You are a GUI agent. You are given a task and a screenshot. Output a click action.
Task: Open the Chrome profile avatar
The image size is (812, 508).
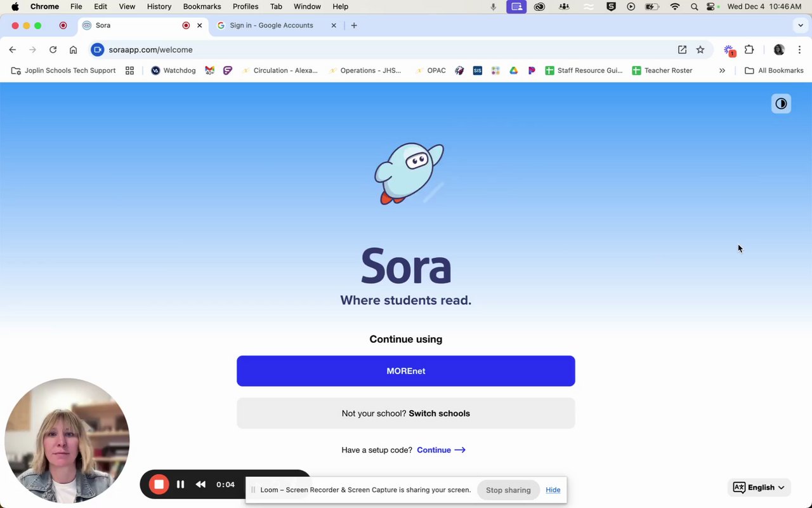click(x=779, y=50)
